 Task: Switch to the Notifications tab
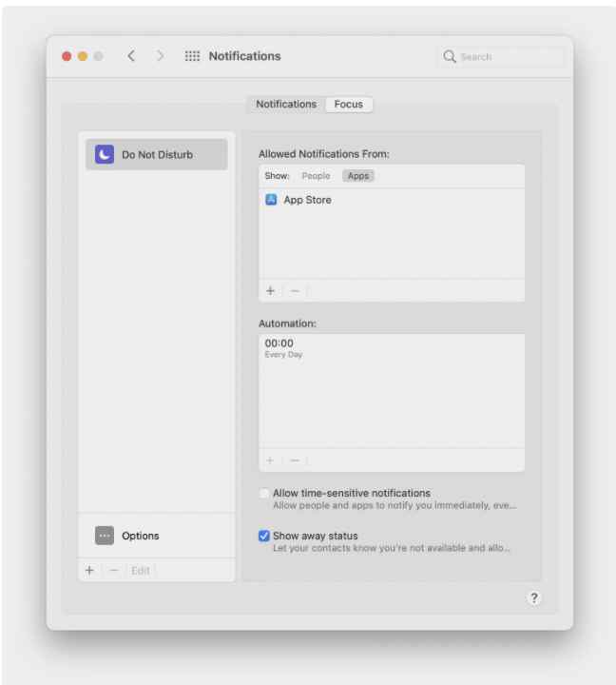coord(286,104)
